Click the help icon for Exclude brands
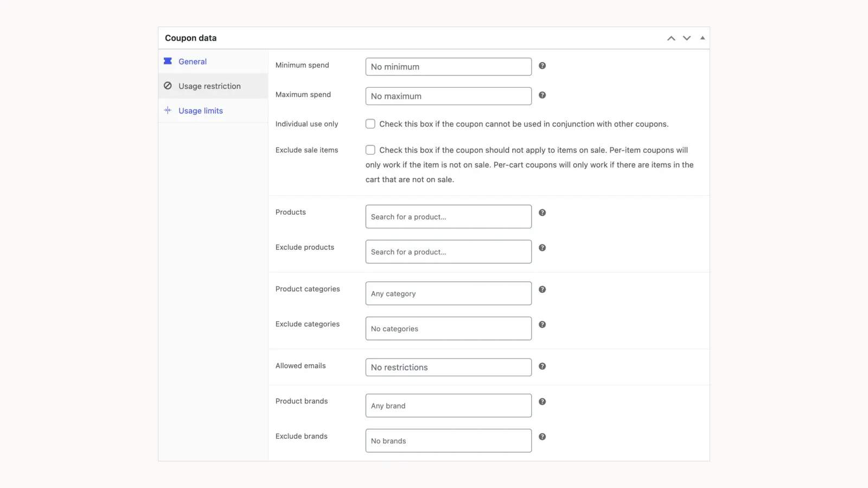Viewport: 868px width, 488px height. [542, 436]
